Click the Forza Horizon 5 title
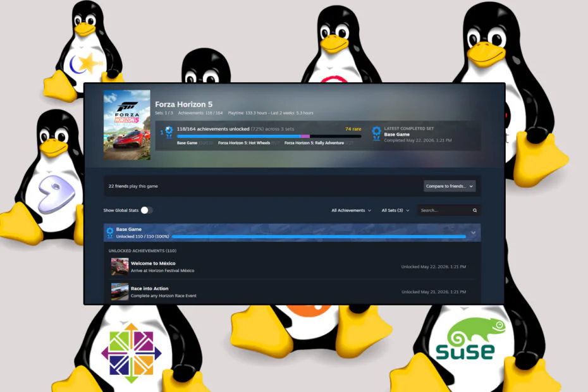 [x=184, y=104]
